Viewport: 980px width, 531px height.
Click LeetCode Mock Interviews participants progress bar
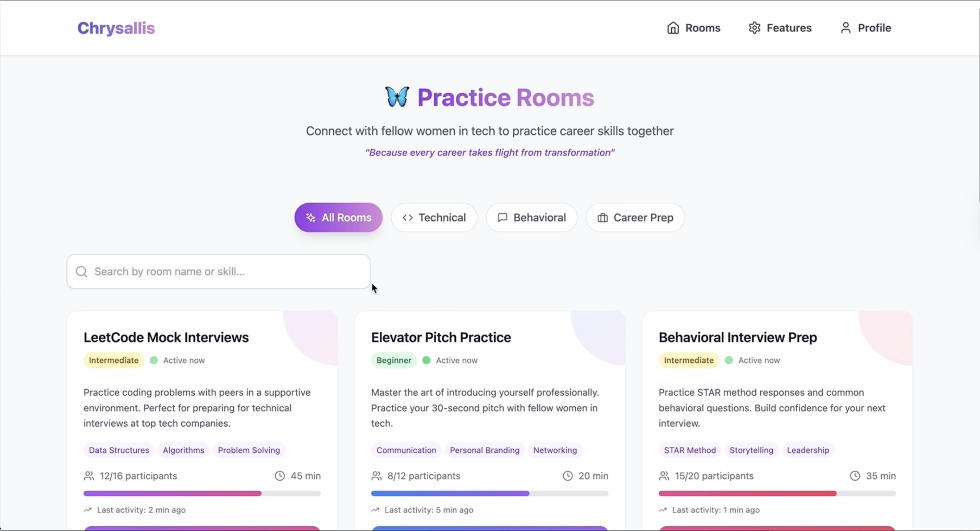point(202,493)
